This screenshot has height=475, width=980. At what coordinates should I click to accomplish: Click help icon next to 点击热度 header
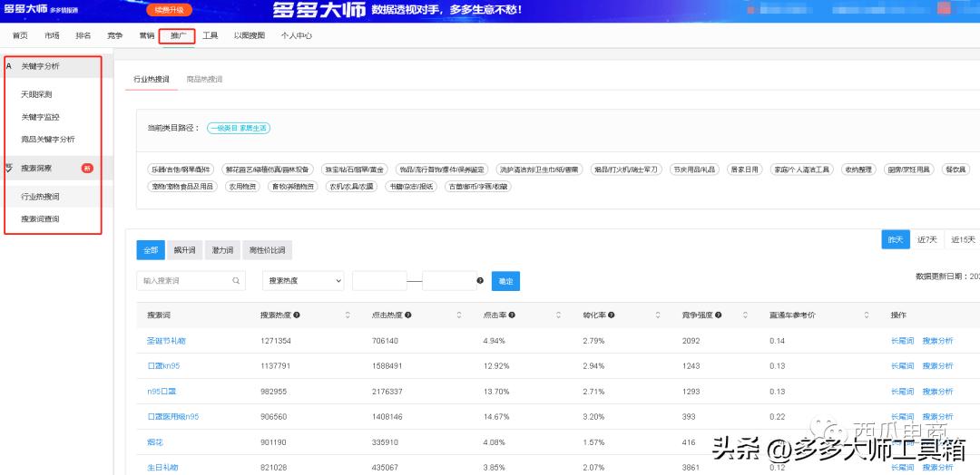tap(407, 315)
